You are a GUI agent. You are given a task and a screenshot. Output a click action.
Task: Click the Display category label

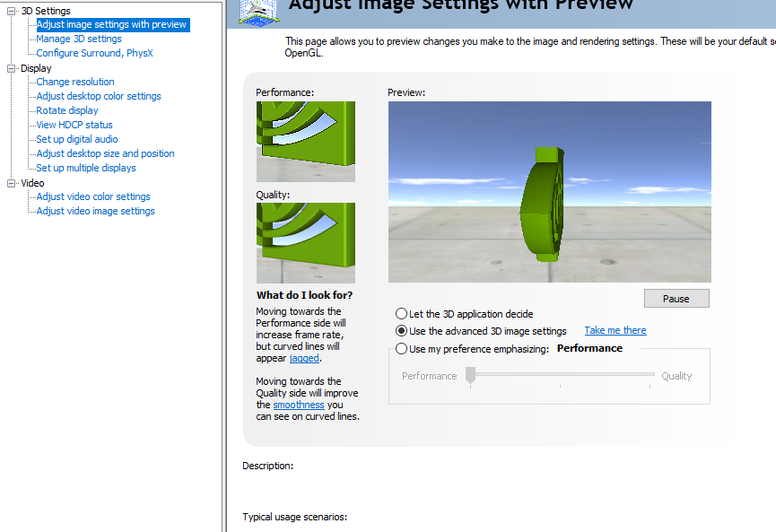[36, 68]
